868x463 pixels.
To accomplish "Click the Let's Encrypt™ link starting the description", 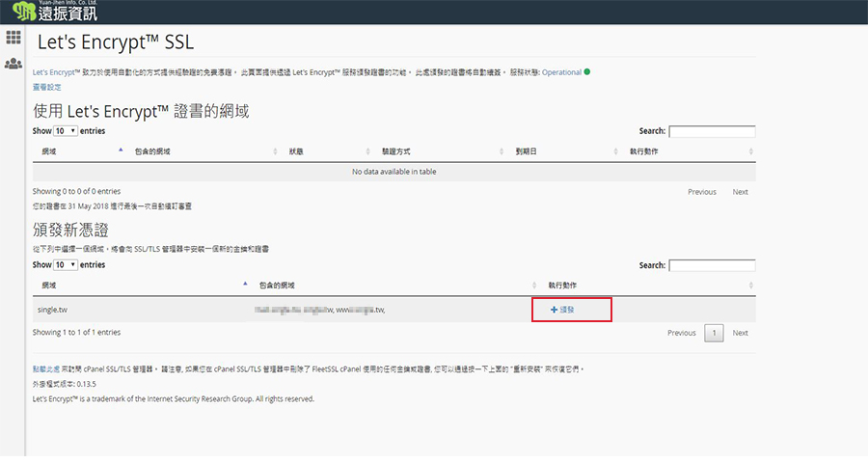I will click(57, 72).
